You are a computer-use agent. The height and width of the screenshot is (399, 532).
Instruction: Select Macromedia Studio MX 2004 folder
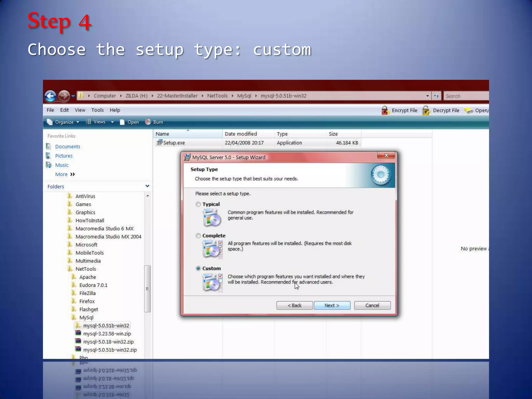click(x=108, y=237)
